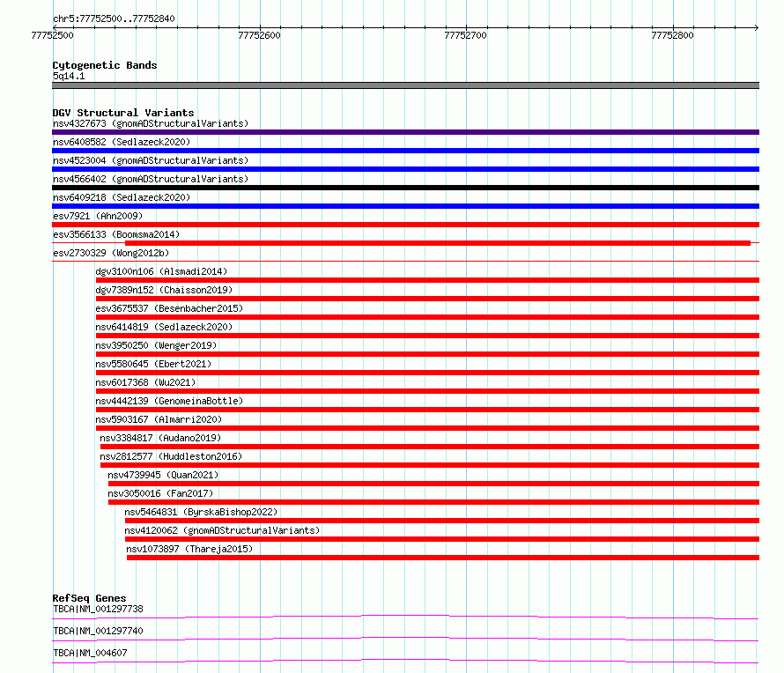The width and height of the screenshot is (784, 673).
Task: Click the red bar under esv3566133
Action: [x=438, y=243]
